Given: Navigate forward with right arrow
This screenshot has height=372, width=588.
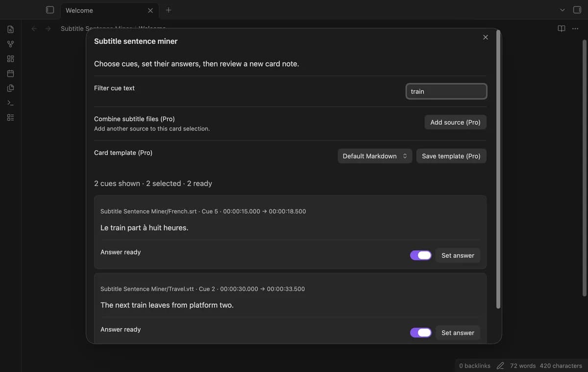Looking at the screenshot, I should 48,29.
